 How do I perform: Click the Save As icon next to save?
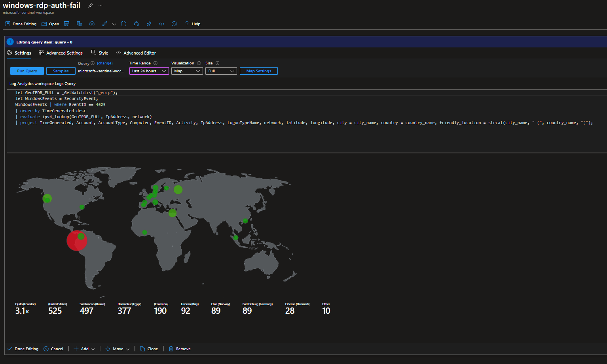79,24
